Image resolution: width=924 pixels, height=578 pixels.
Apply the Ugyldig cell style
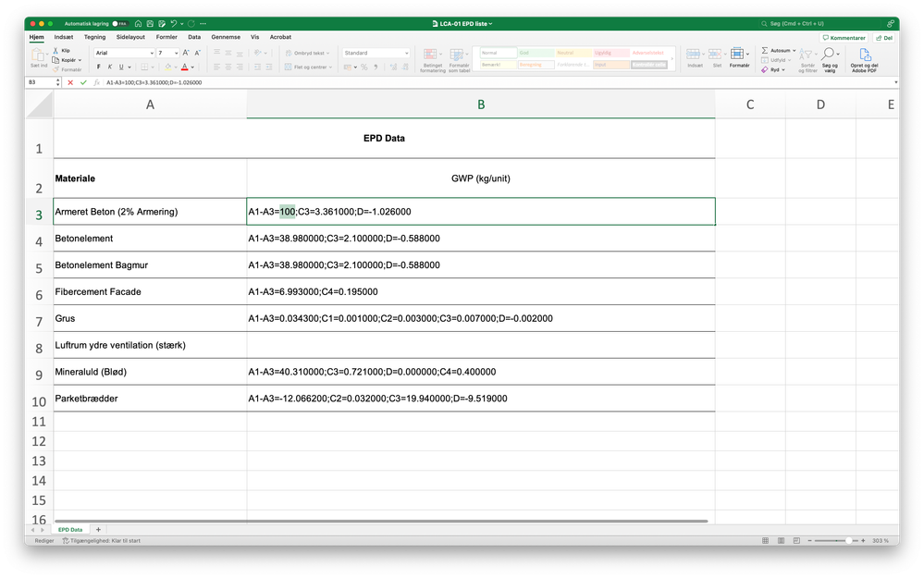(611, 53)
